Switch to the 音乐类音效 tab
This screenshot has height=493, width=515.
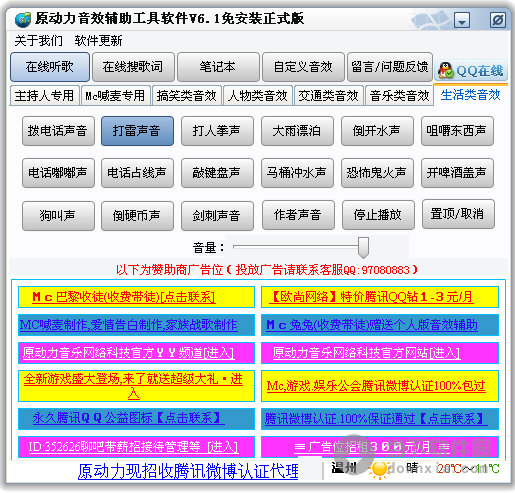[x=399, y=96]
